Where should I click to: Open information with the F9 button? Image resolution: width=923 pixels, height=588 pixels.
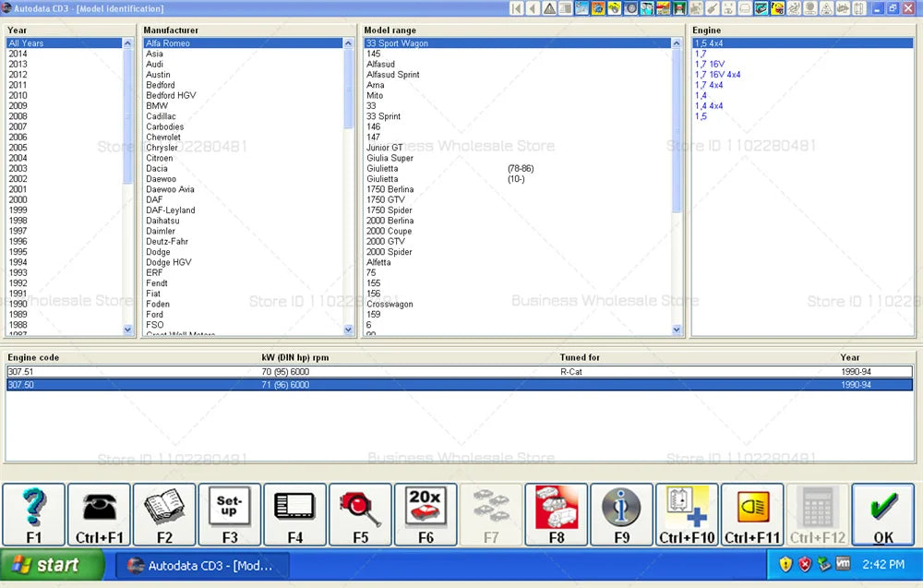point(622,514)
